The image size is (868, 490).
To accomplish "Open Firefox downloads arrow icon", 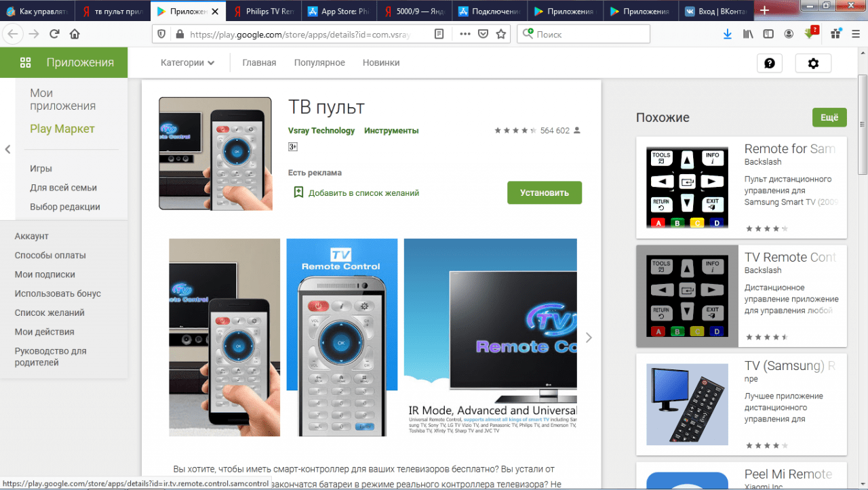I will point(728,34).
